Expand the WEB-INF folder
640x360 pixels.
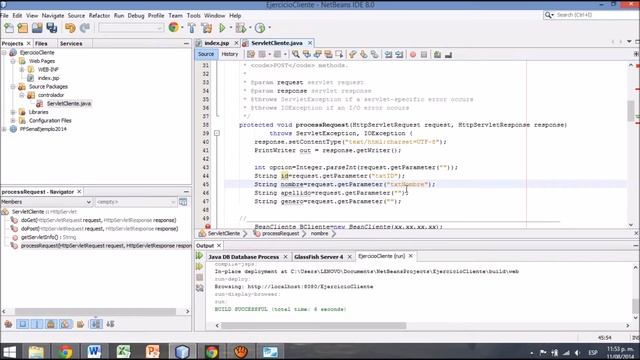tap(22, 70)
